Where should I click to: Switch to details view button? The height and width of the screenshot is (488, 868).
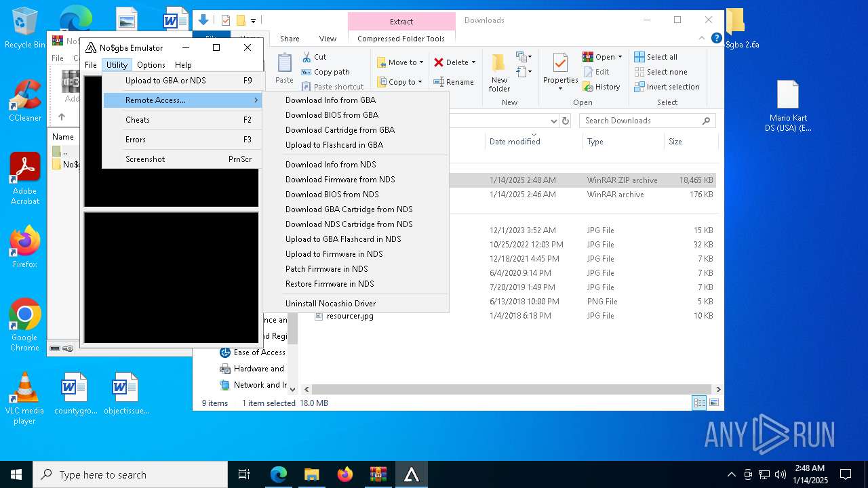click(x=699, y=403)
